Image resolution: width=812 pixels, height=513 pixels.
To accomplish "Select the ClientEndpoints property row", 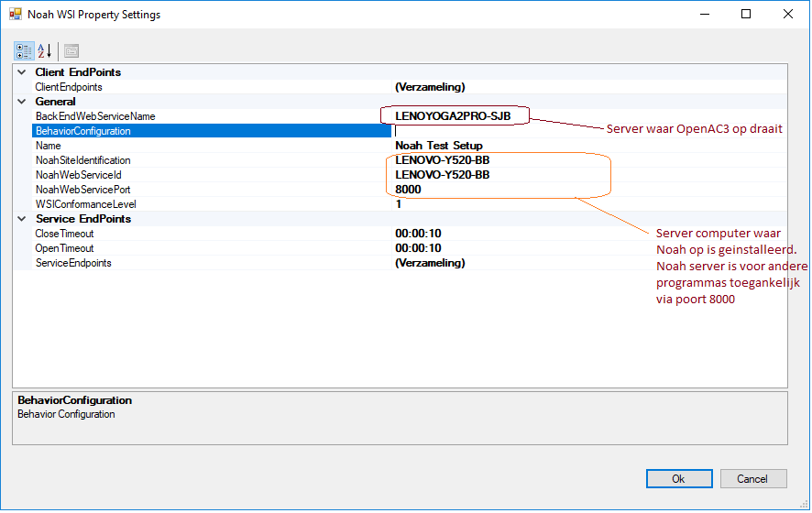I will click(x=69, y=87).
